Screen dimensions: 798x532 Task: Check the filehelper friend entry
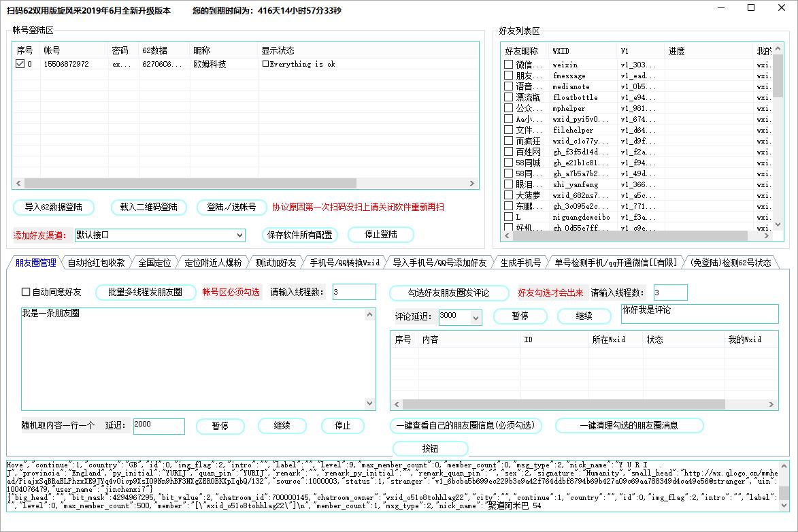point(507,129)
